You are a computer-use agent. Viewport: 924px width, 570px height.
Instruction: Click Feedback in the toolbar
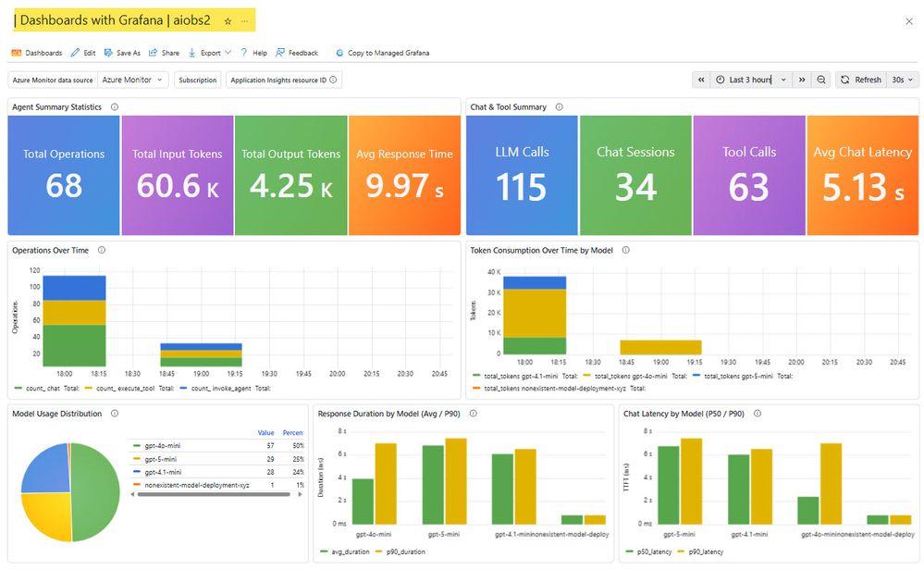[297, 53]
